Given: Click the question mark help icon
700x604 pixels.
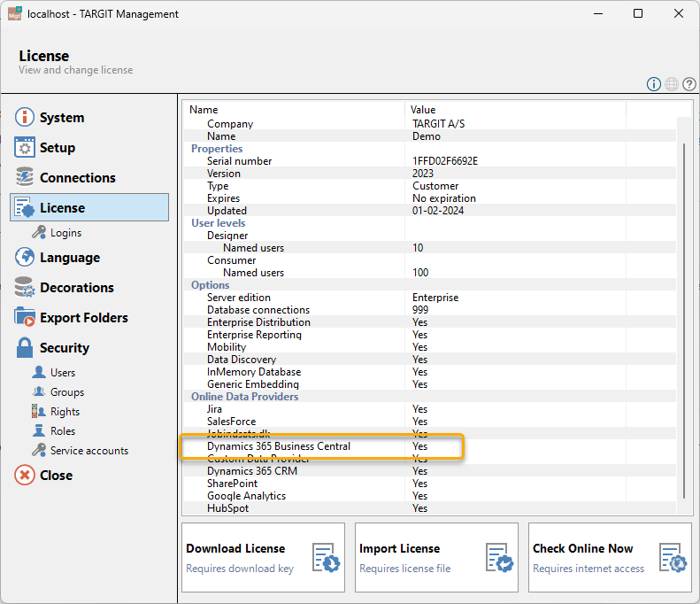Looking at the screenshot, I should coord(689,84).
